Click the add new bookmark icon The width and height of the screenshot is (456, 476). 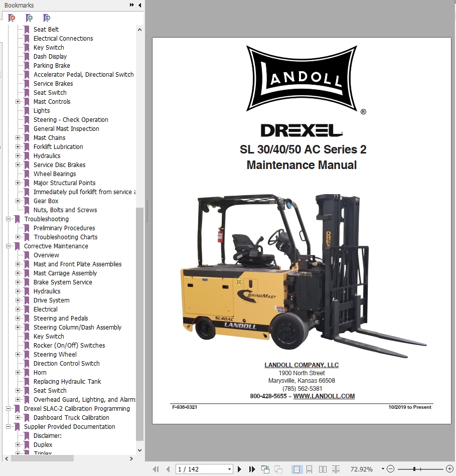29,18
